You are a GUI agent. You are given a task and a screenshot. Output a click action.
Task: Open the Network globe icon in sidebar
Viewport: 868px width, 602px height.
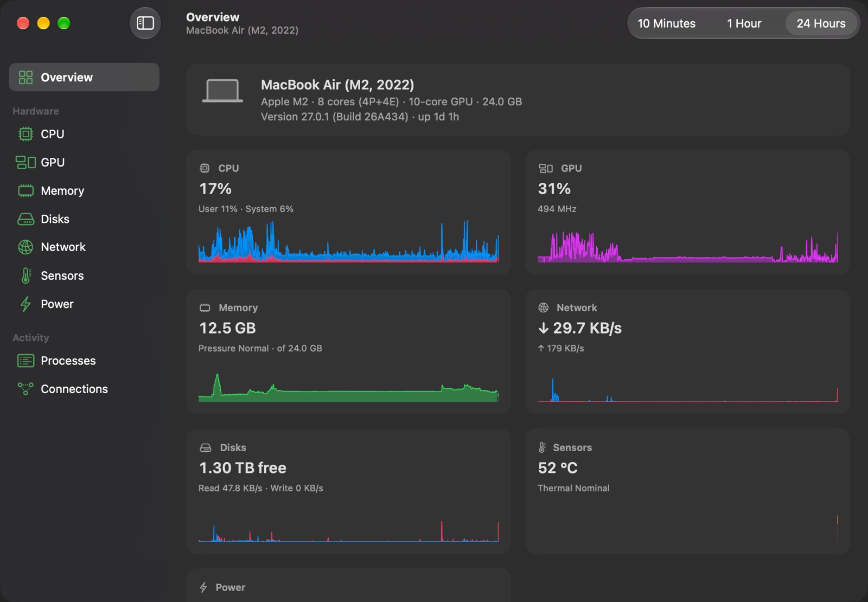point(25,247)
